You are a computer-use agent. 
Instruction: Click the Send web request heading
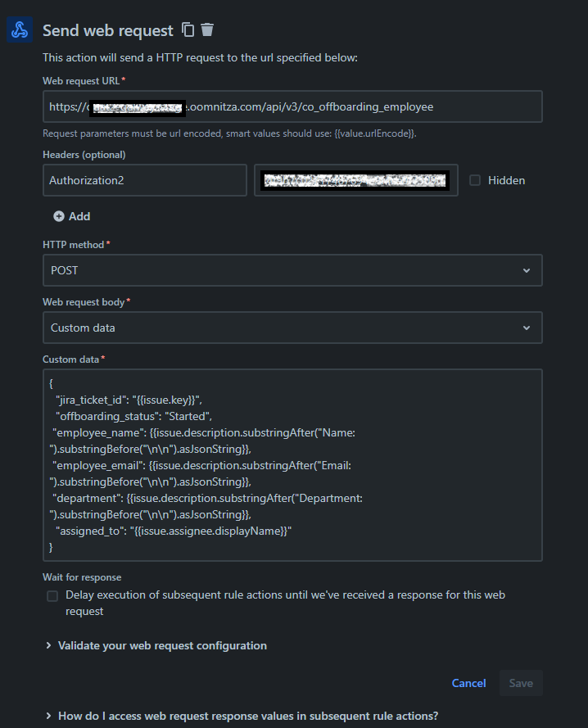click(108, 30)
